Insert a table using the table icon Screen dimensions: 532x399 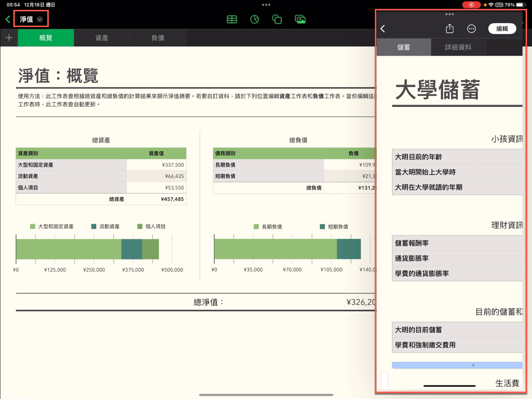coord(232,19)
